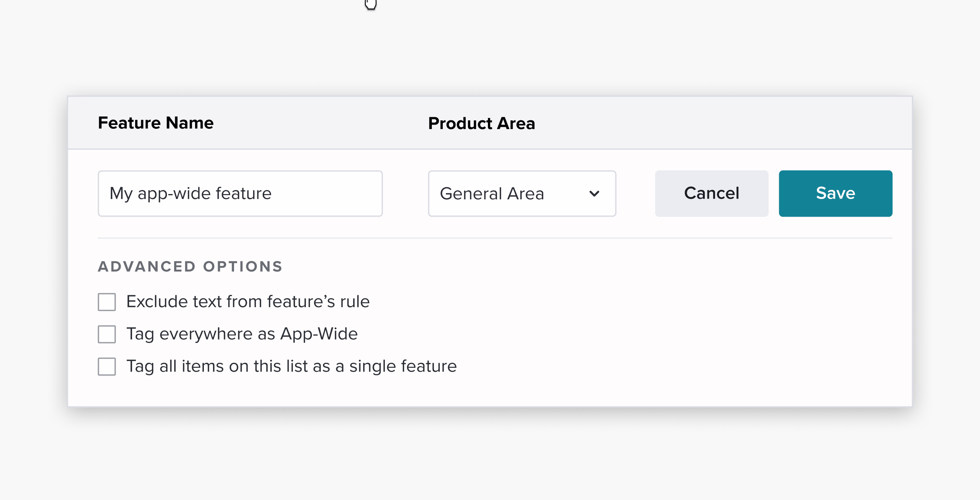Check the Tag everywhere as App-Wide box
980x500 pixels.
[x=107, y=334]
